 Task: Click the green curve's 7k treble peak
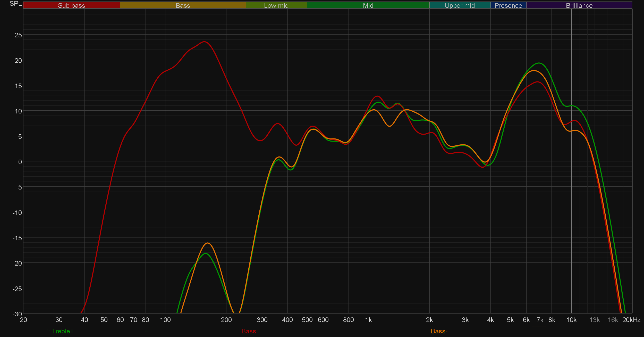pos(539,63)
